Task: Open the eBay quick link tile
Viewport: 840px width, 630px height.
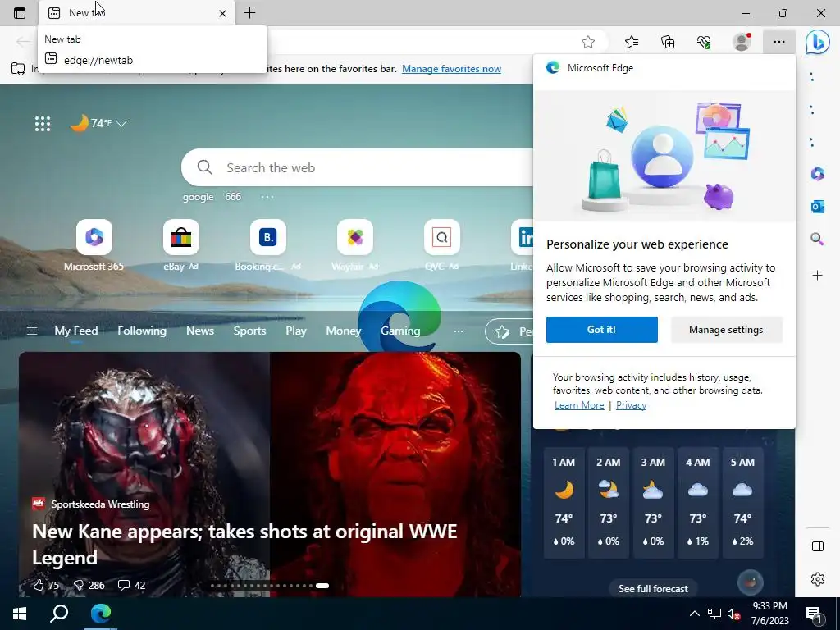Action: pyautogui.click(x=181, y=245)
